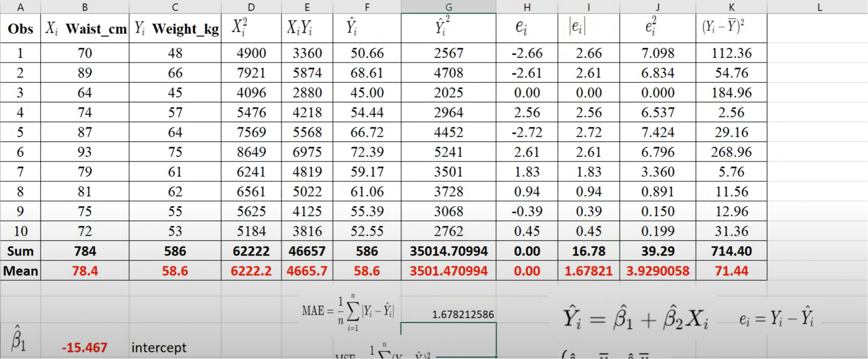This screenshot has width=868, height=359.
Task: Click the Ŷi = β̂1 + β̂2Xi equation
Action: coord(636,318)
